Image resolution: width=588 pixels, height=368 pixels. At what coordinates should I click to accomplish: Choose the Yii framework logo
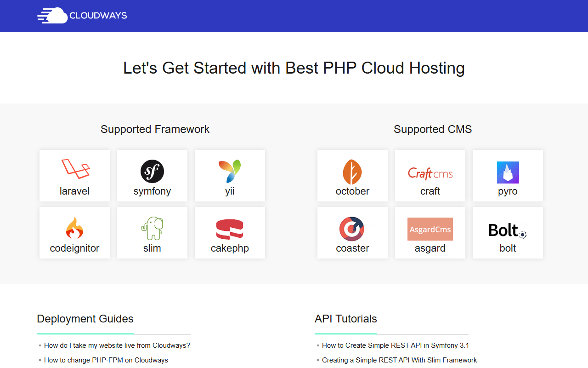pos(230,172)
